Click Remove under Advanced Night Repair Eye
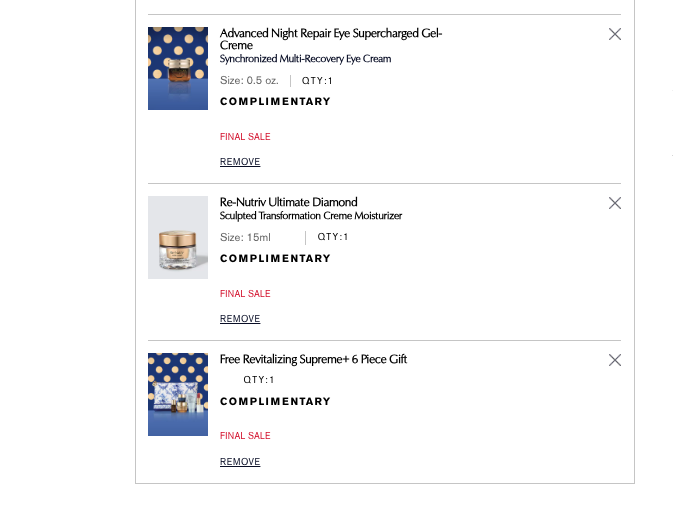The width and height of the screenshot is (673, 506). (240, 162)
